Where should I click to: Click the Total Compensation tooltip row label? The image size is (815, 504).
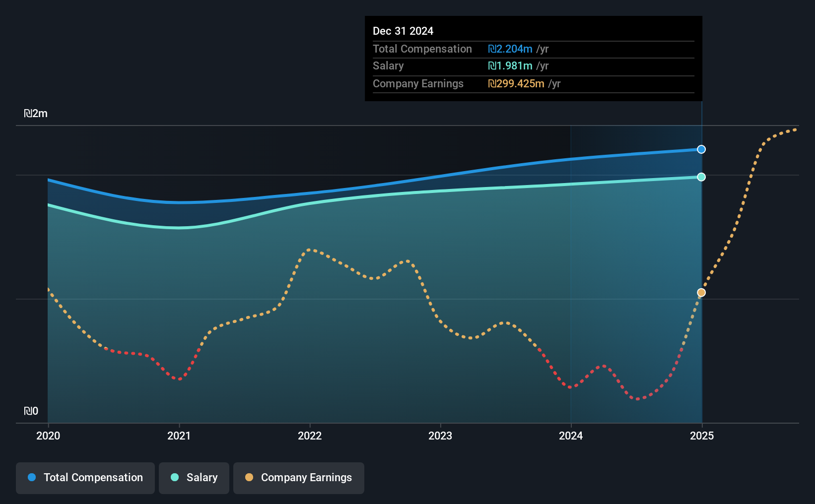point(422,49)
